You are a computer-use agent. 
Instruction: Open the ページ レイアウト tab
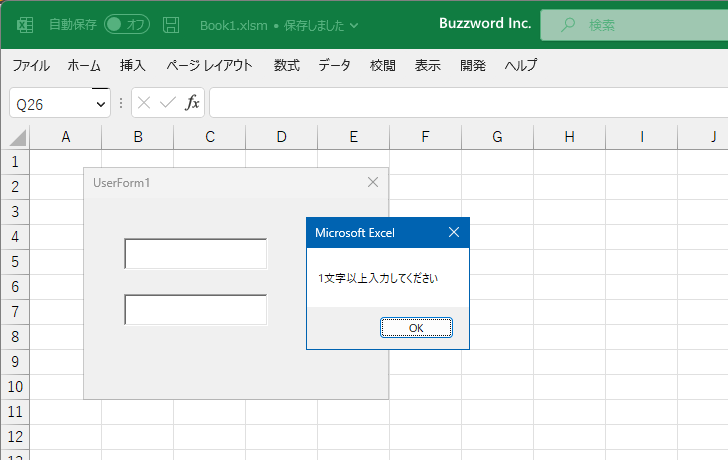click(x=209, y=65)
